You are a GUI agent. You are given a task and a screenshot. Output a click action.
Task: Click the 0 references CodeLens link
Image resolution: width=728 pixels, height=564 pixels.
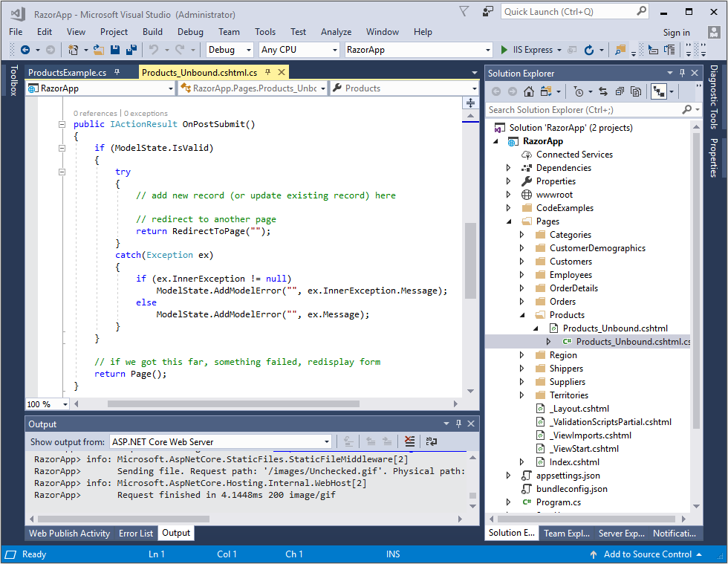pos(95,114)
